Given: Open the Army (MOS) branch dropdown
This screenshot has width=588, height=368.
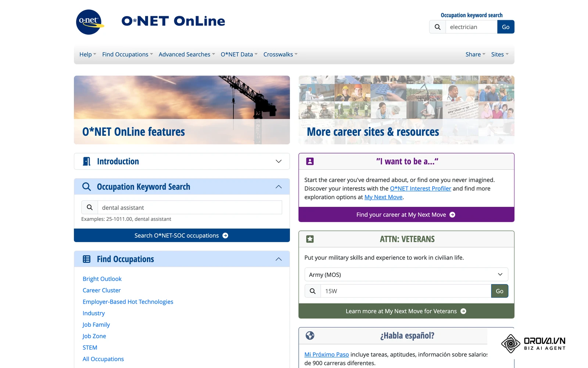Looking at the screenshot, I should [x=406, y=275].
